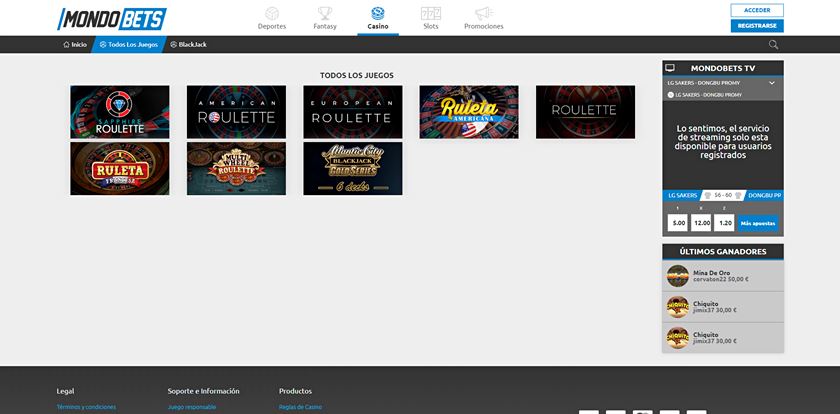
Task: Open the plain Roulette game tile
Action: (586, 112)
